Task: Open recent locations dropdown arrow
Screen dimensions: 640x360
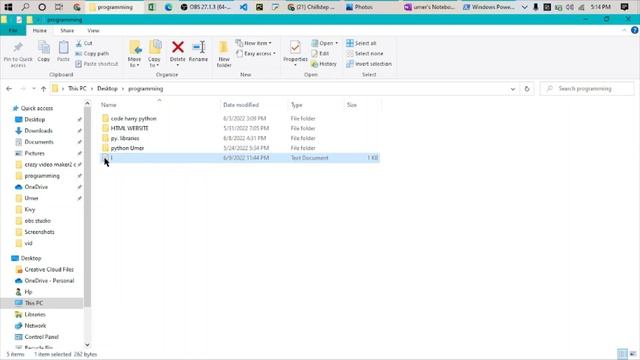Action: pos(33,89)
